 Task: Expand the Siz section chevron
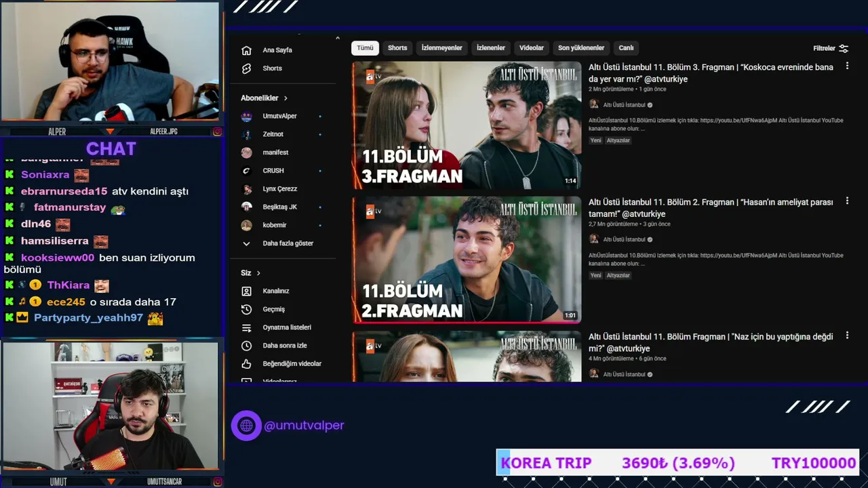tap(258, 273)
